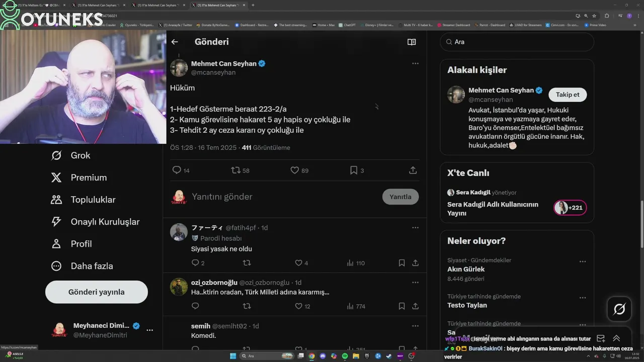Go back with the arrow beside Gönderi
The image size is (644, 362).
click(175, 42)
